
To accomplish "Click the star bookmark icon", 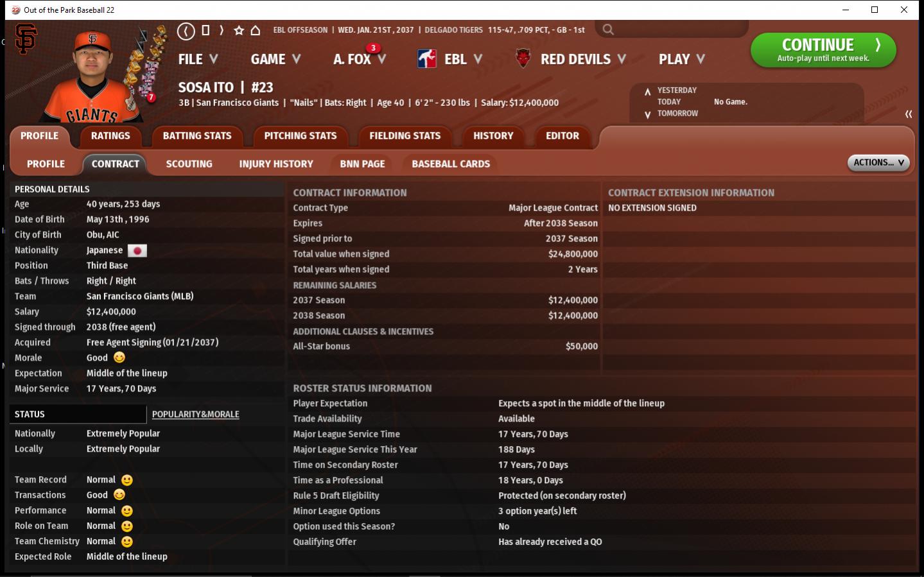I will 239,30.
